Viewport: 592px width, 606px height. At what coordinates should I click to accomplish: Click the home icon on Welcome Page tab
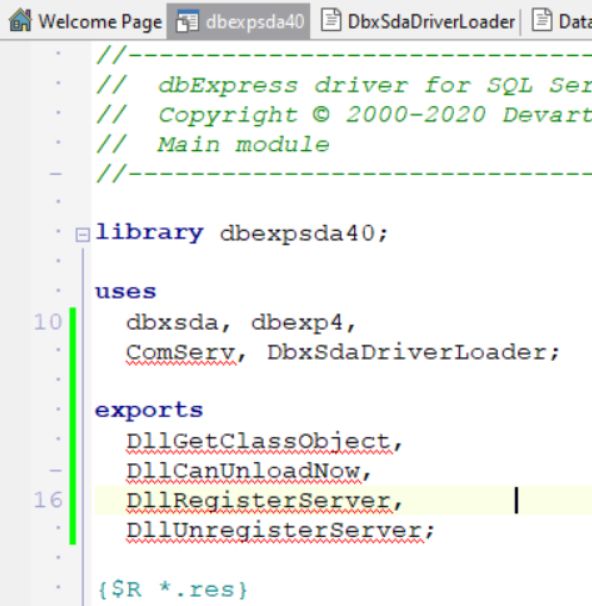pyautogui.click(x=20, y=20)
